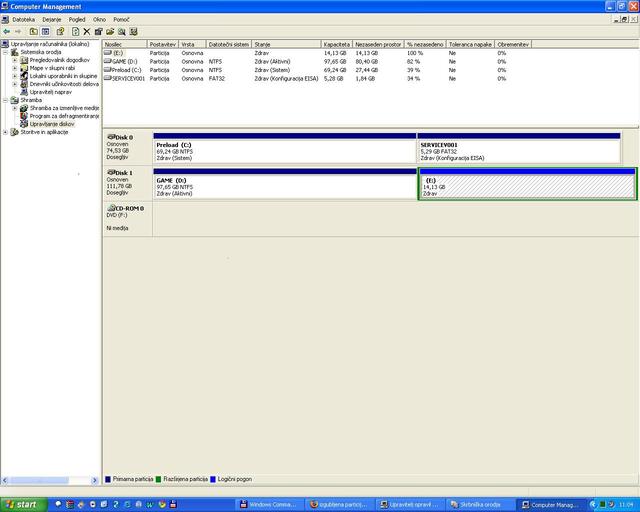Sort by the Kapaciteta column header
Viewport: 640px width, 512px height.
(x=337, y=44)
